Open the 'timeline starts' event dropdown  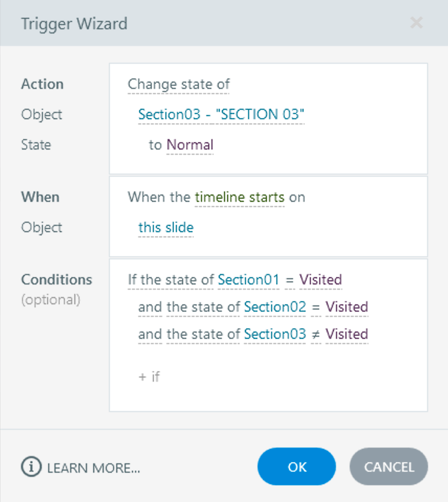pyautogui.click(x=239, y=197)
